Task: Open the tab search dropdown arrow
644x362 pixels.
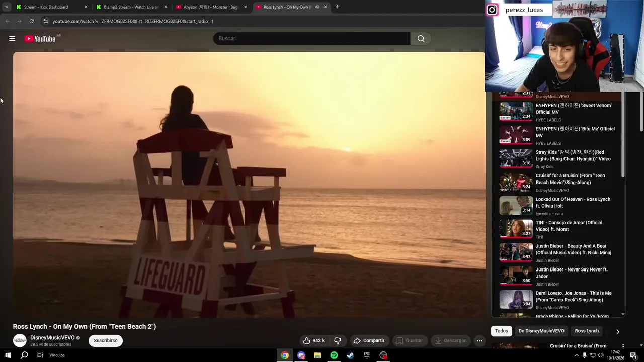Action: point(7,7)
